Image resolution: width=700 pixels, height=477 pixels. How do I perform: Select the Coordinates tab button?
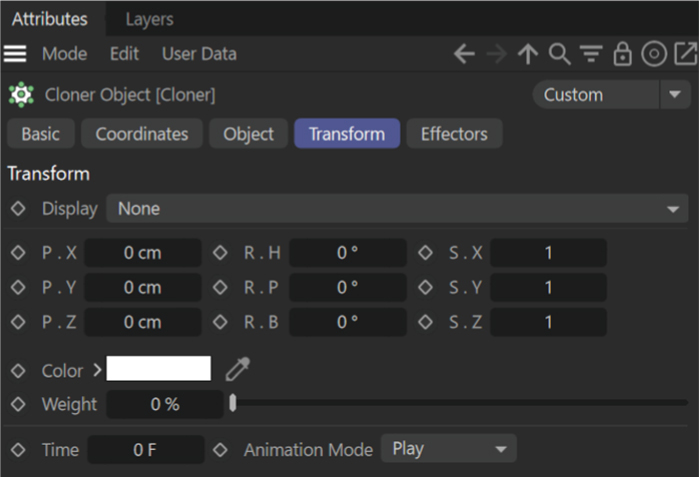coord(141,134)
